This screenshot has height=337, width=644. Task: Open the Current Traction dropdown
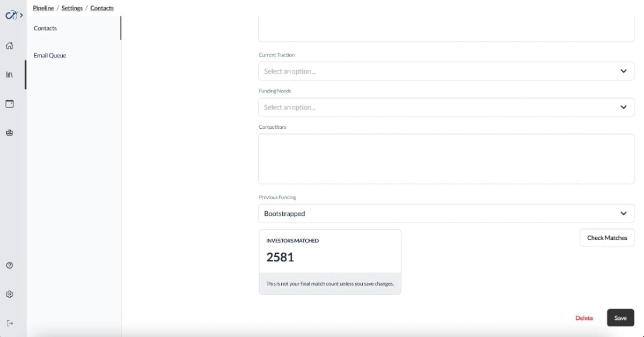[x=447, y=71]
